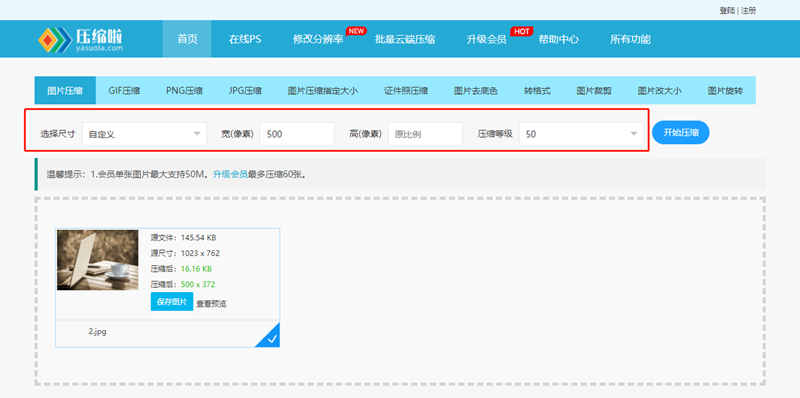Open 在线PS from the navigation bar
This screenshot has width=800, height=398.
[x=245, y=39]
